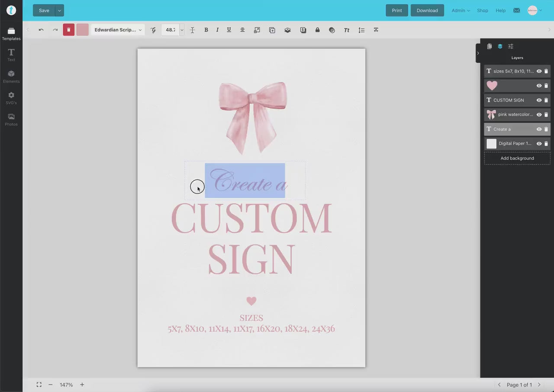Collapse the right panel with arrow tab
The width and height of the screenshot is (554, 392).
(478, 53)
